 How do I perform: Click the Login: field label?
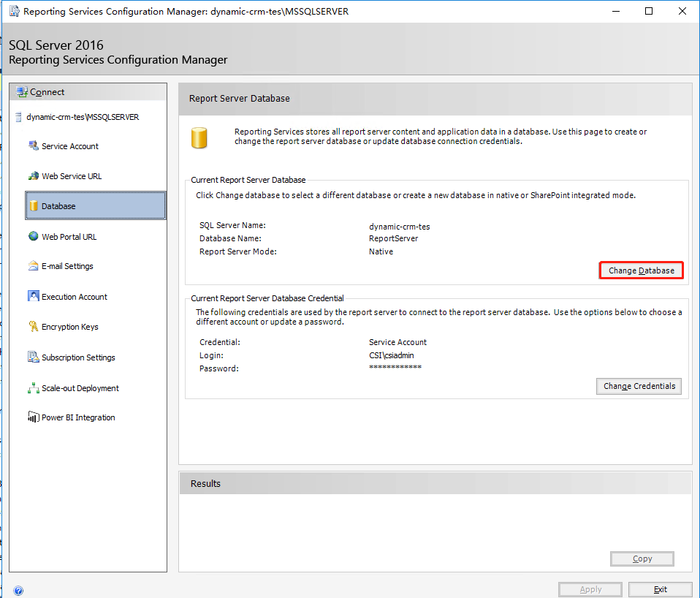click(x=211, y=355)
